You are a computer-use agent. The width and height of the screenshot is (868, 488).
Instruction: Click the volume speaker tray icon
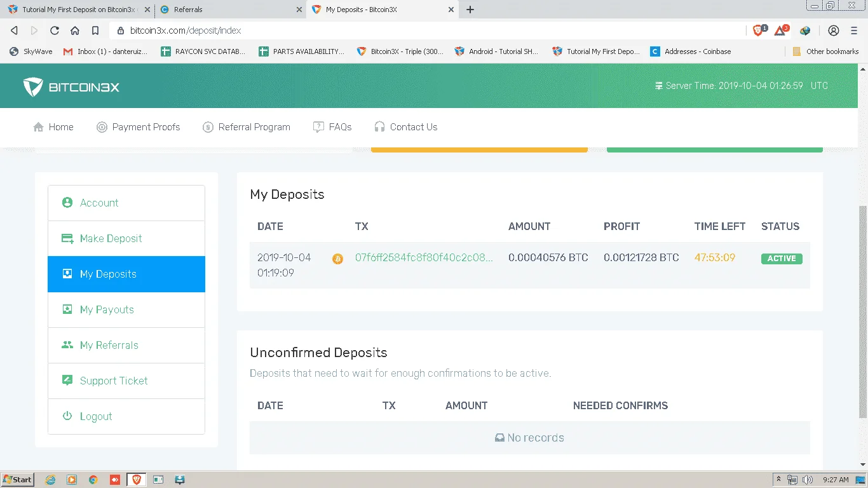(x=808, y=480)
